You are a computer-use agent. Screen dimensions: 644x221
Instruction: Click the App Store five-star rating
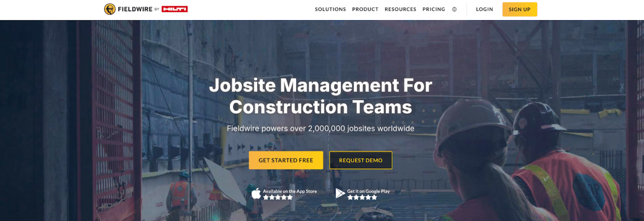point(278,197)
